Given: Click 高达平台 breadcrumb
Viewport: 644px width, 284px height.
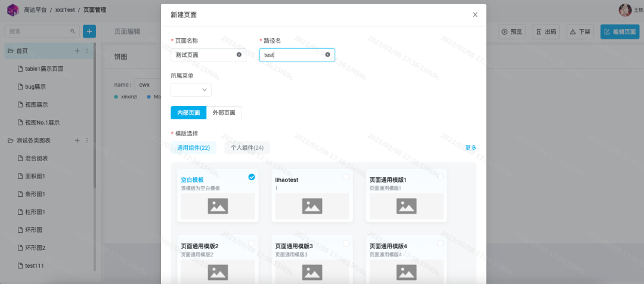Looking at the screenshot, I should pos(35,10).
